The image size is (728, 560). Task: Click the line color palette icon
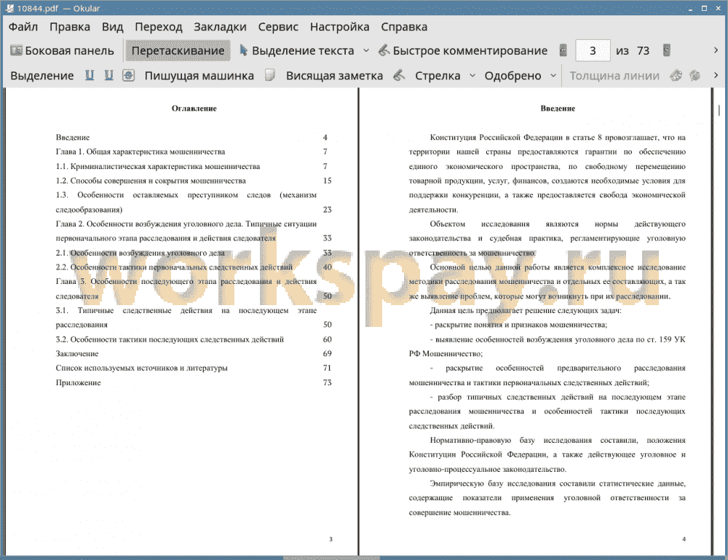click(x=676, y=75)
